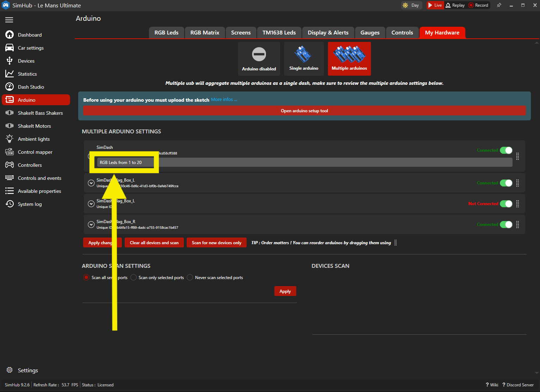
Task: Select Scan only selected ports option
Action: click(x=134, y=278)
